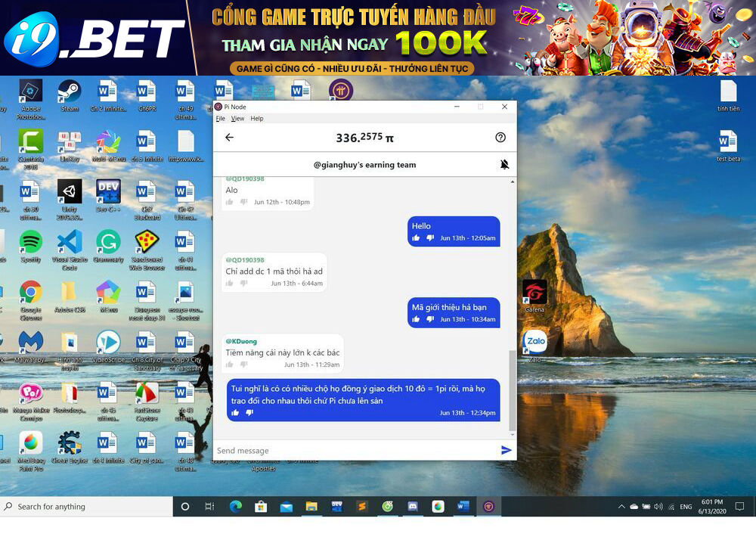
Task: Open Steam desktop shortcut
Action: (x=70, y=94)
